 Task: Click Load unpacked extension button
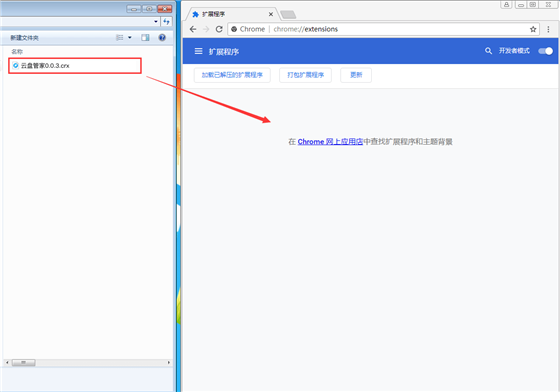pos(232,75)
